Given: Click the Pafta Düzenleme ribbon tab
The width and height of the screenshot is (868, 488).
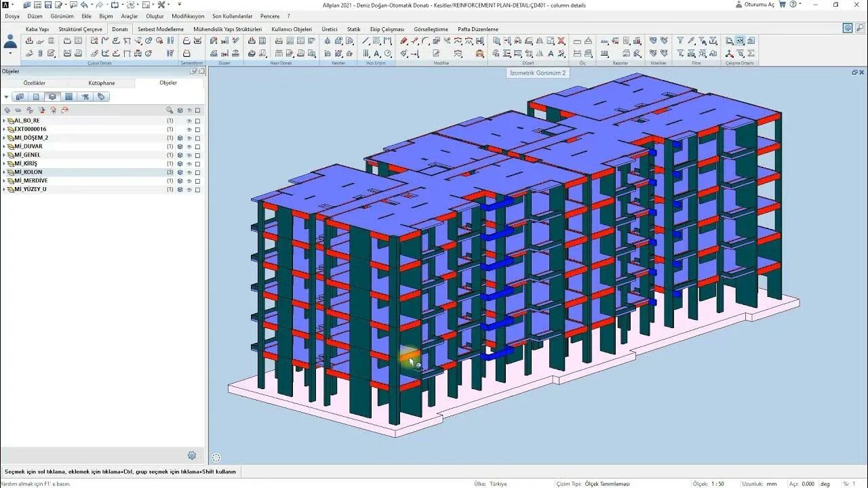Looking at the screenshot, I should click(x=478, y=29).
